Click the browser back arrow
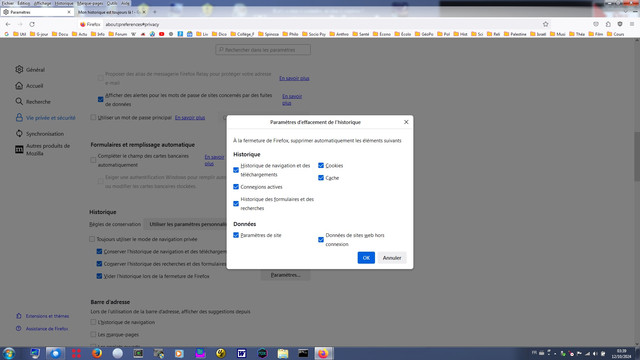The image size is (640, 360). (8, 24)
